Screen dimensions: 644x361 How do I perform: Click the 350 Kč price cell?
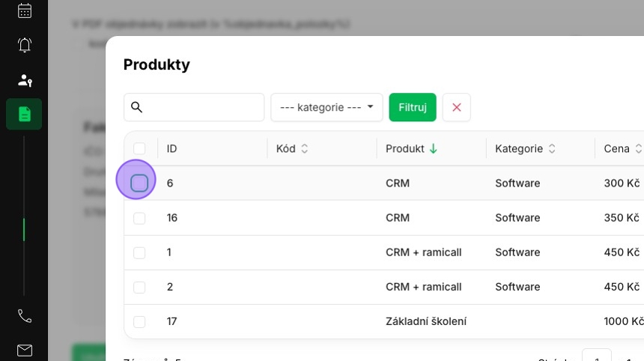click(622, 218)
